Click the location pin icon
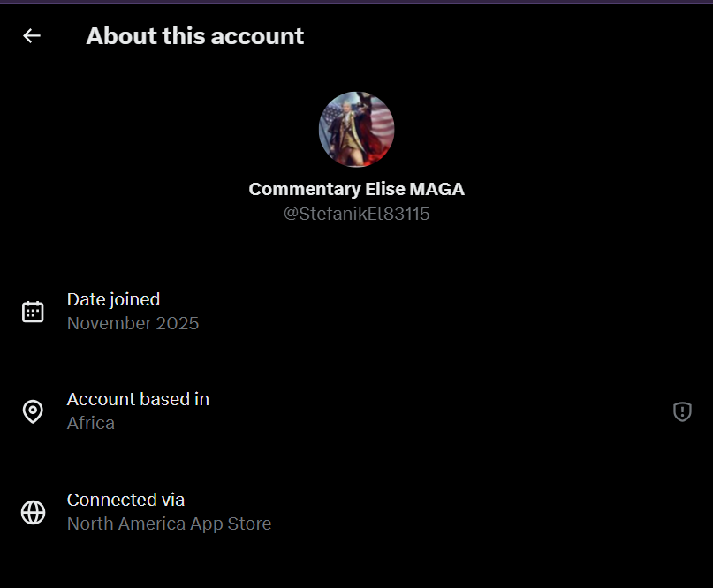Screen dimensions: 713x588 tap(33, 411)
